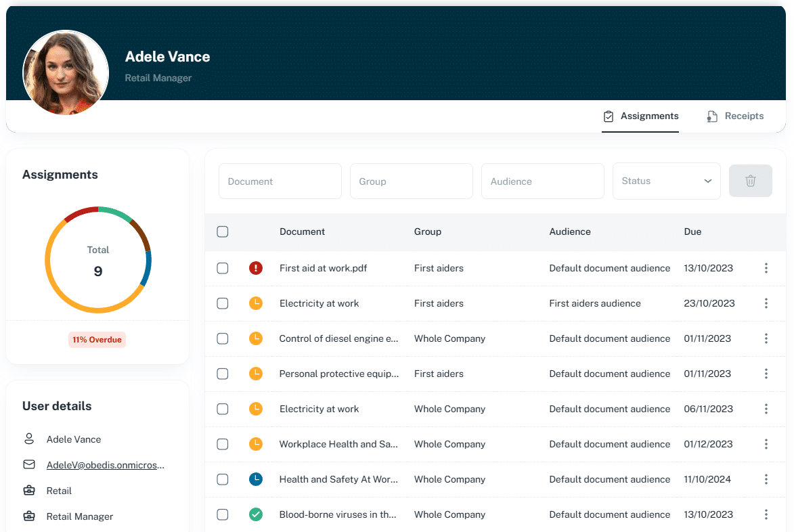The height and width of the screenshot is (532, 794).
Task: Click the delete trash icon near filters
Action: pos(750,181)
